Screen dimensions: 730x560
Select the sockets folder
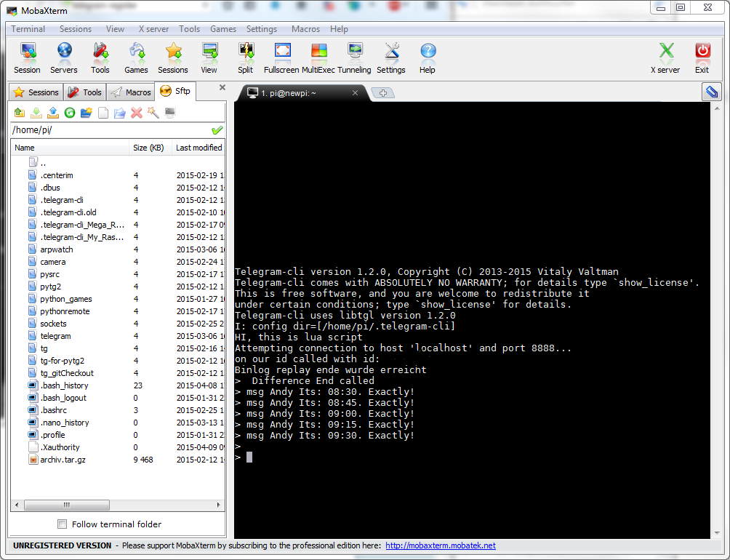coord(53,324)
